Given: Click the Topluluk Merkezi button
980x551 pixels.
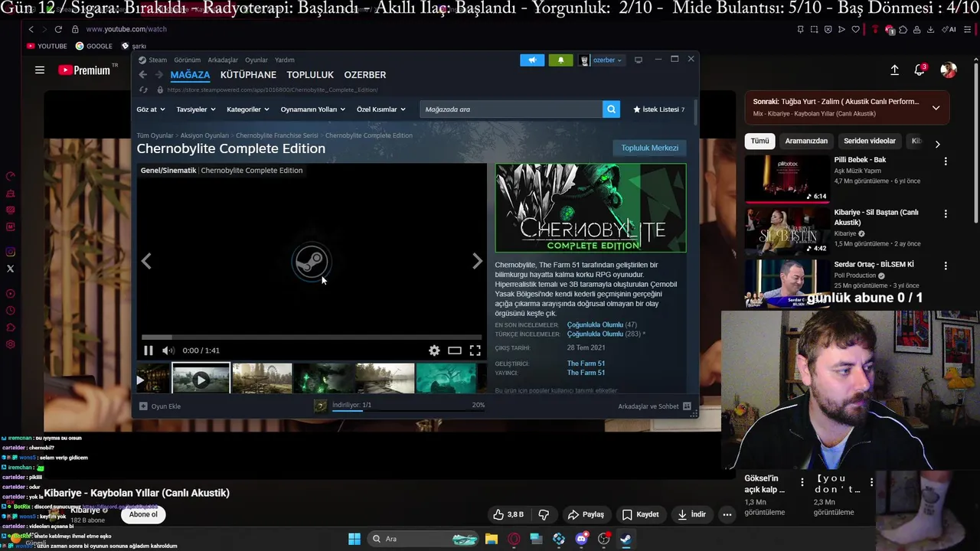Looking at the screenshot, I should tap(650, 148).
